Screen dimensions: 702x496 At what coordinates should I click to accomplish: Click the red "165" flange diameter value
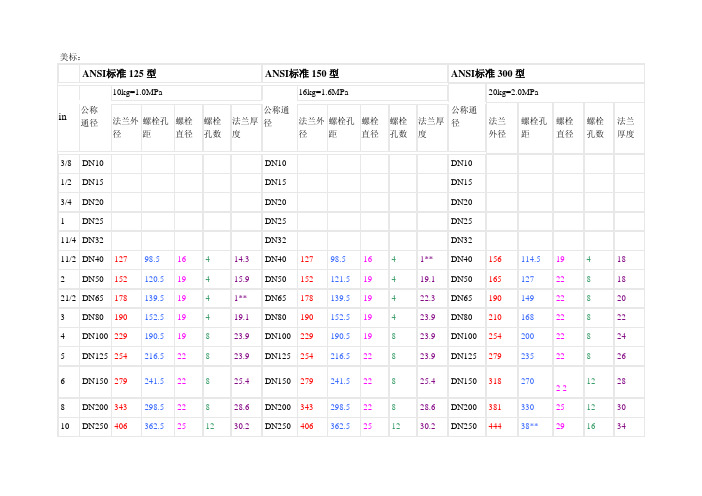495,279
